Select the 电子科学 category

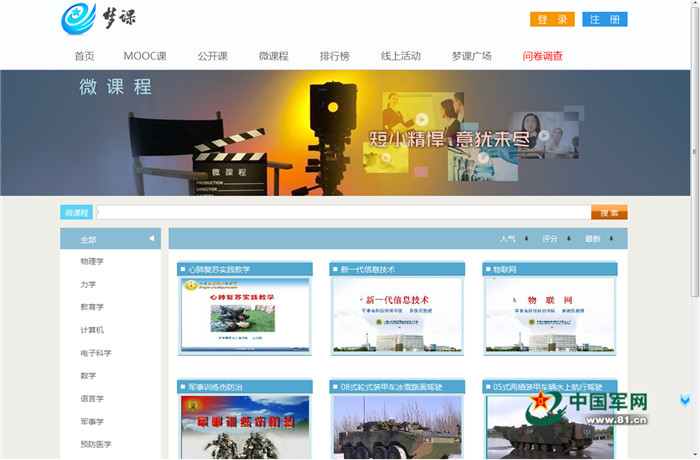pyautogui.click(x=96, y=353)
